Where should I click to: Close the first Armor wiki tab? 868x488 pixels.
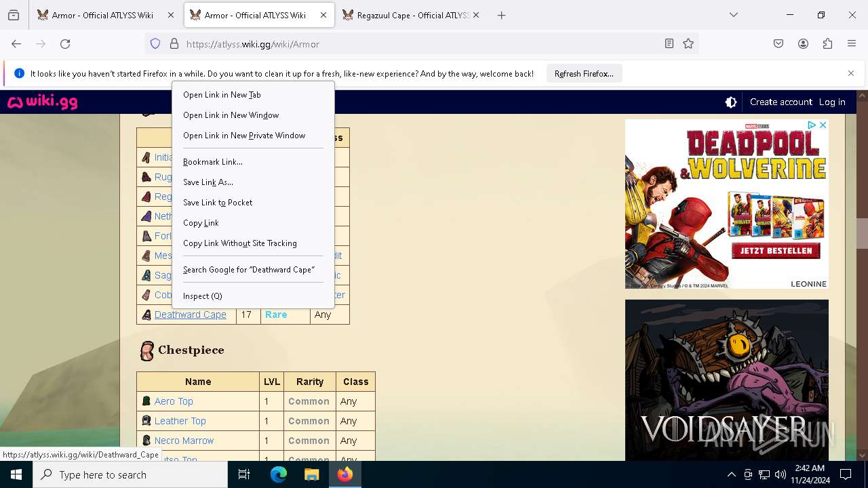pyautogui.click(x=171, y=15)
